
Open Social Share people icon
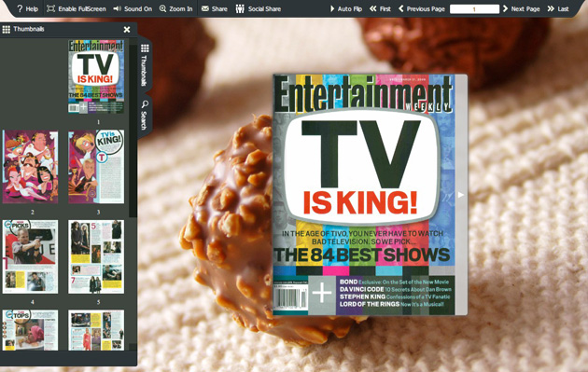point(240,8)
